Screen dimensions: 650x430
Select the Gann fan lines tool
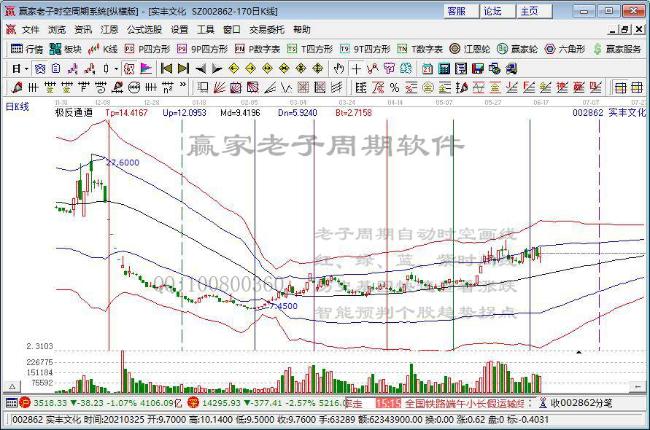pos(219,87)
